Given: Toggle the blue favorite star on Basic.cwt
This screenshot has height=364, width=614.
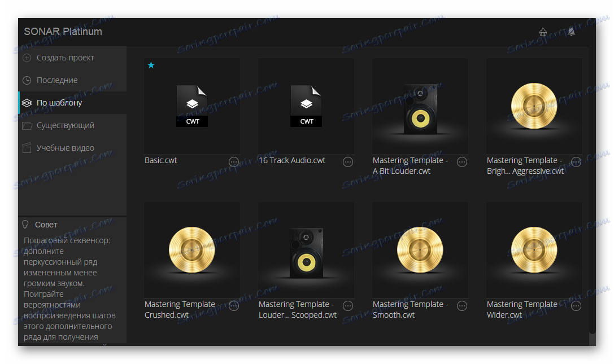Looking at the screenshot, I should 151,65.
